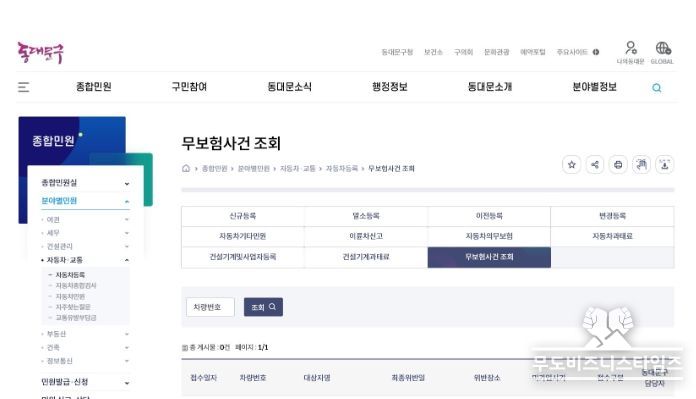Expand 종합민원실 in sidebar
Screen dimensions: 696x399
(x=85, y=183)
